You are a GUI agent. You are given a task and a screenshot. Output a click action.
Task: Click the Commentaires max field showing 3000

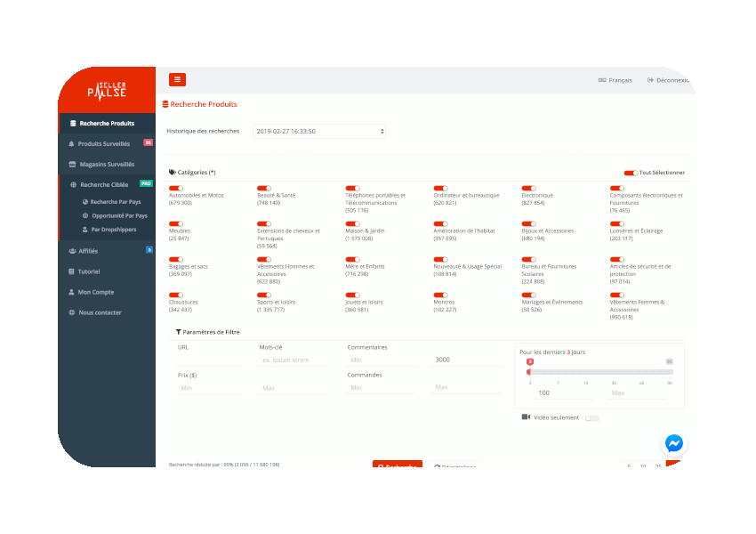coord(466,360)
